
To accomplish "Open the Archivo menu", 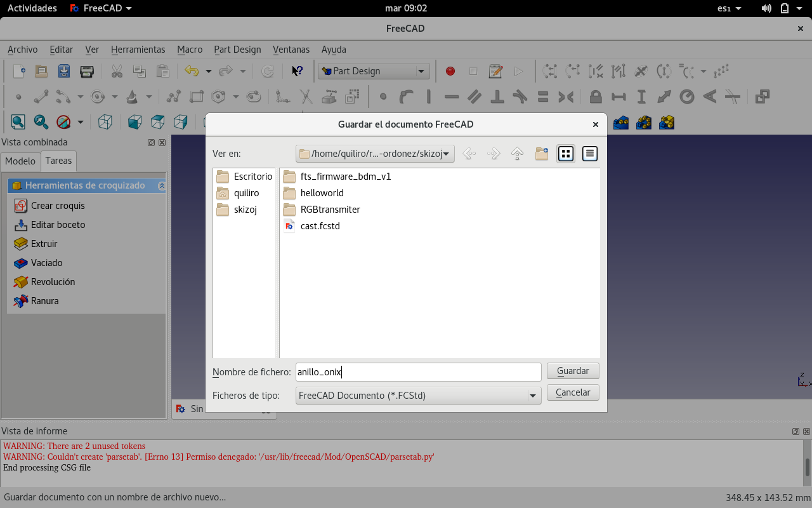I will coord(22,50).
